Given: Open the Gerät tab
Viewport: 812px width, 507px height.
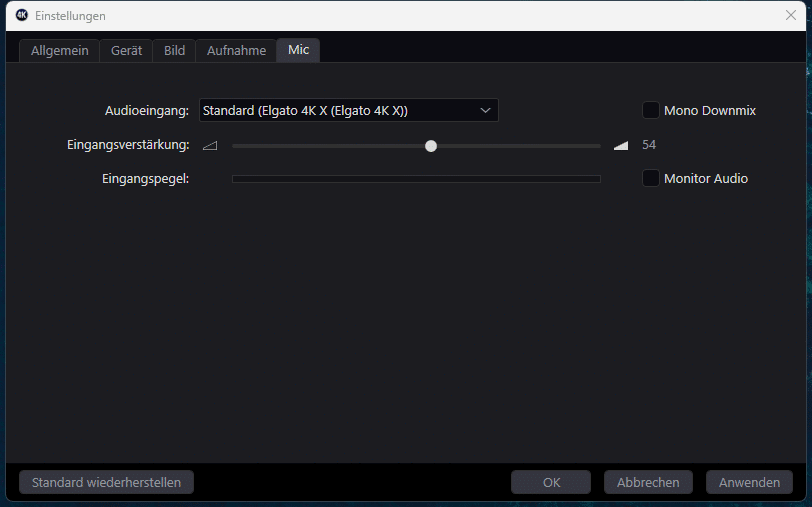Looking at the screenshot, I should (x=126, y=50).
